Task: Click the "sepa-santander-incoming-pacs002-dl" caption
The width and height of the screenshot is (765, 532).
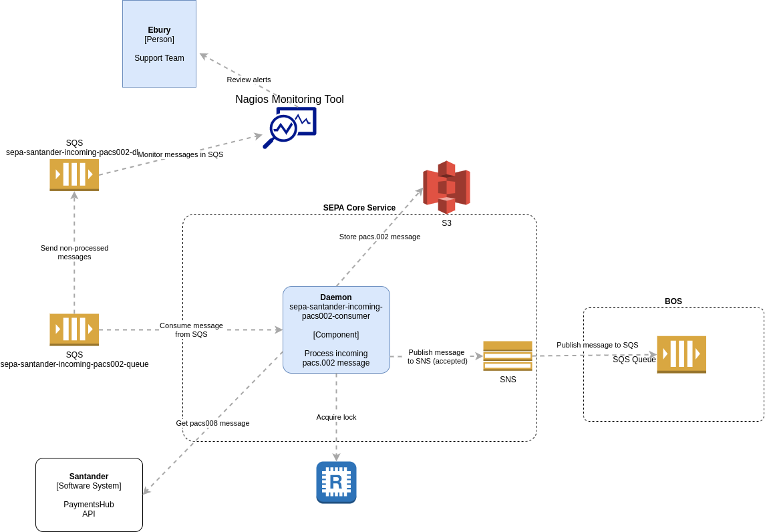Action: (x=72, y=152)
